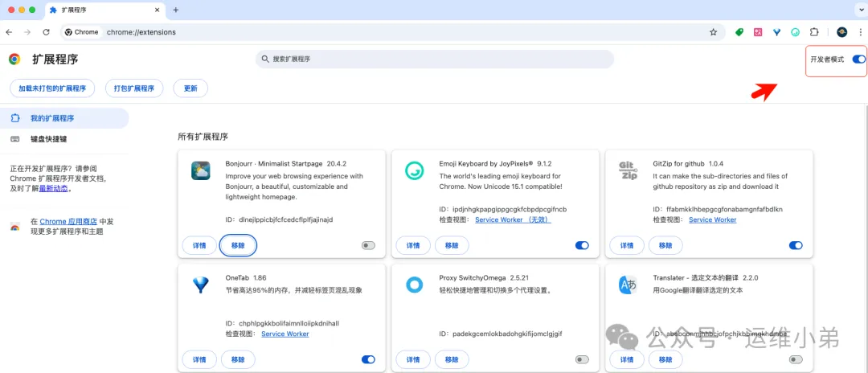Viewport: 868px width, 373px height.
Task: Open the profile avatar menu
Action: (842, 32)
